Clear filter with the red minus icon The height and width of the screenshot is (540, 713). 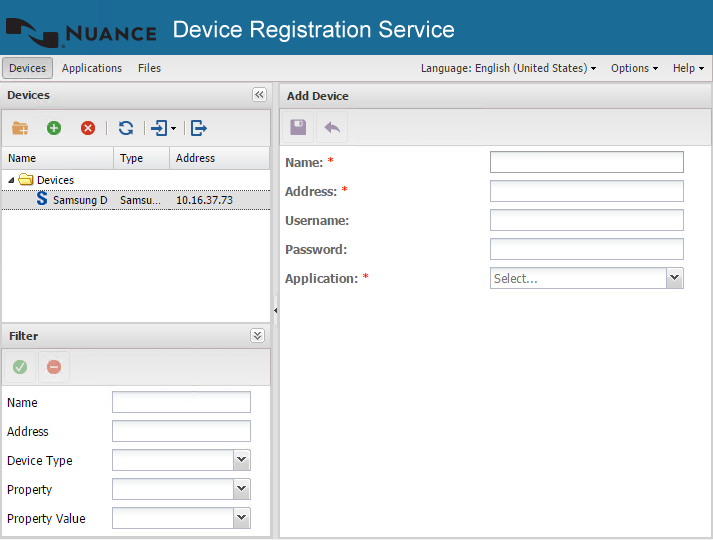pos(54,367)
